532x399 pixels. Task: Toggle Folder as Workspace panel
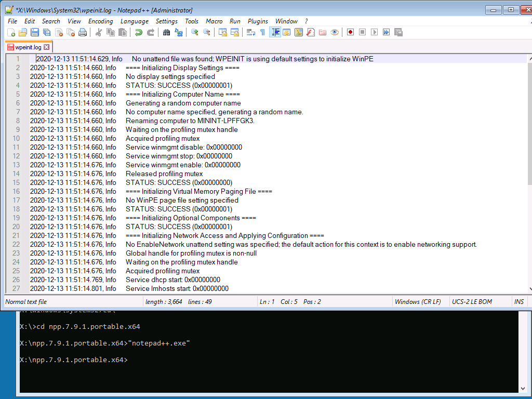coord(322,32)
